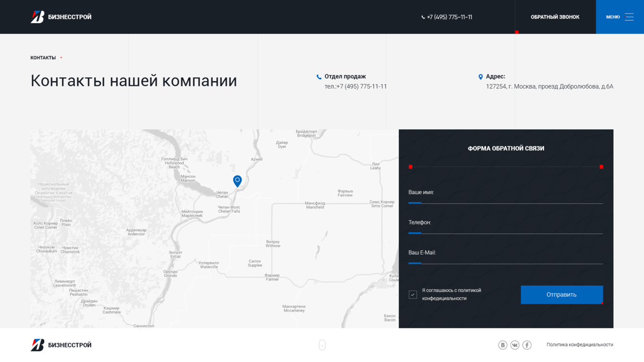The height and width of the screenshot is (362, 644).
Task: Click the Витроу Withrow label on the map
Action: [273, 244]
